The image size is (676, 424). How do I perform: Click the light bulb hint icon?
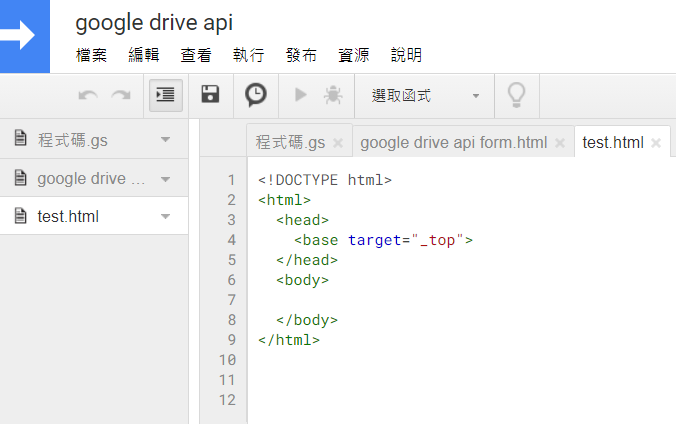(x=516, y=95)
